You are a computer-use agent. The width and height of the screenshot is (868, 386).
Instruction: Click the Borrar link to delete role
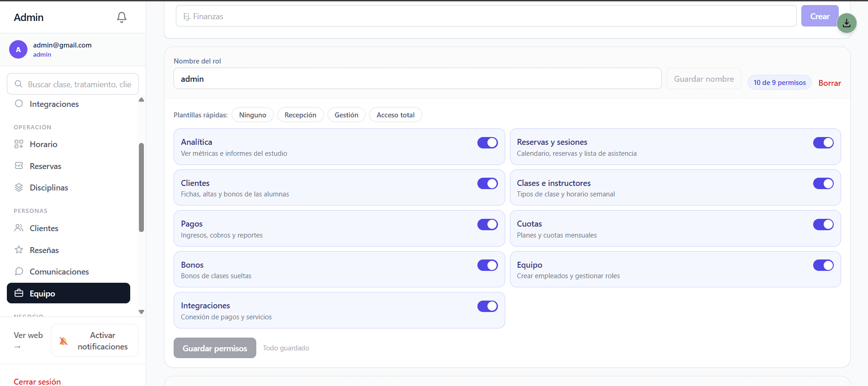pyautogui.click(x=830, y=83)
